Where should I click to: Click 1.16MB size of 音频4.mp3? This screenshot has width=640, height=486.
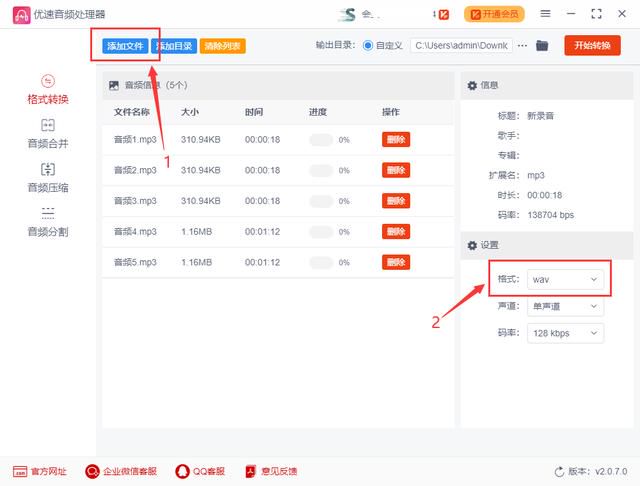pyautogui.click(x=196, y=231)
